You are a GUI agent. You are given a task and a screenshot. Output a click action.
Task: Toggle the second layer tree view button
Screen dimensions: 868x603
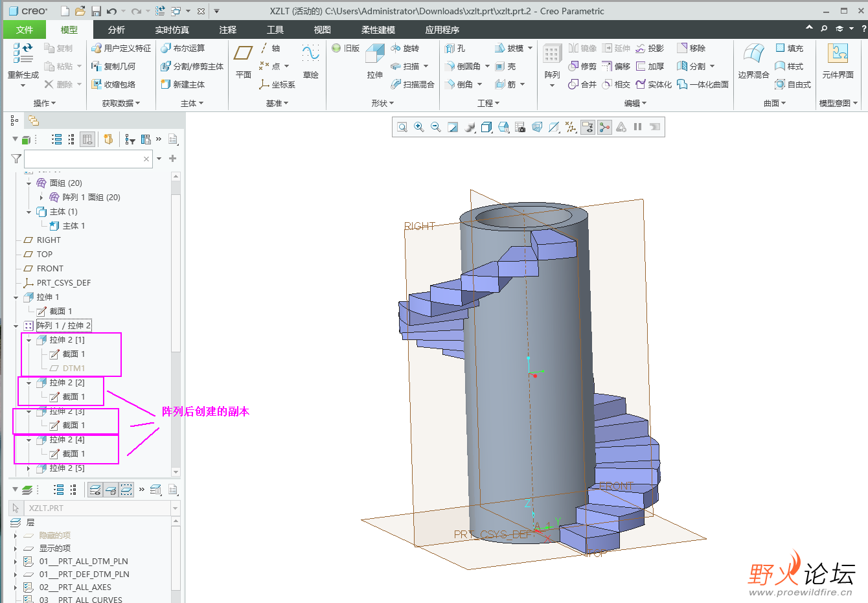click(111, 490)
